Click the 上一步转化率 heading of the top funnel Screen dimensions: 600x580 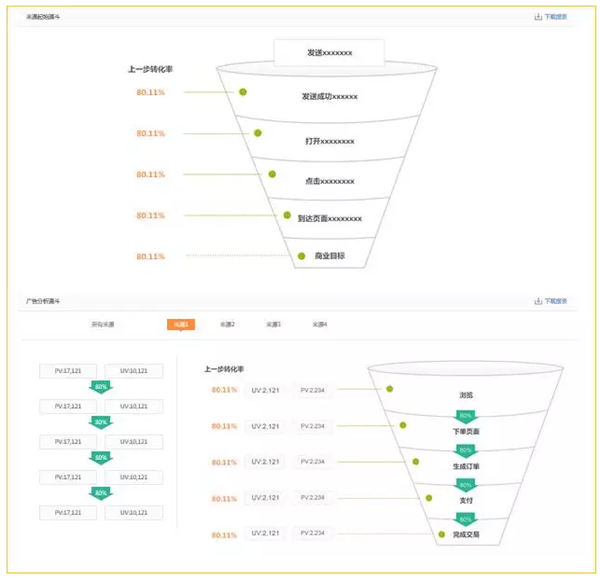pyautogui.click(x=150, y=69)
